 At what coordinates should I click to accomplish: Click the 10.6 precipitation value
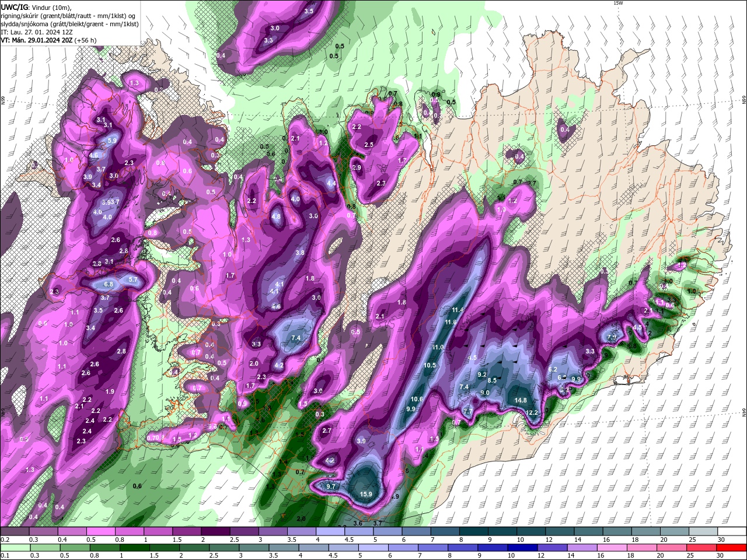[x=417, y=399]
